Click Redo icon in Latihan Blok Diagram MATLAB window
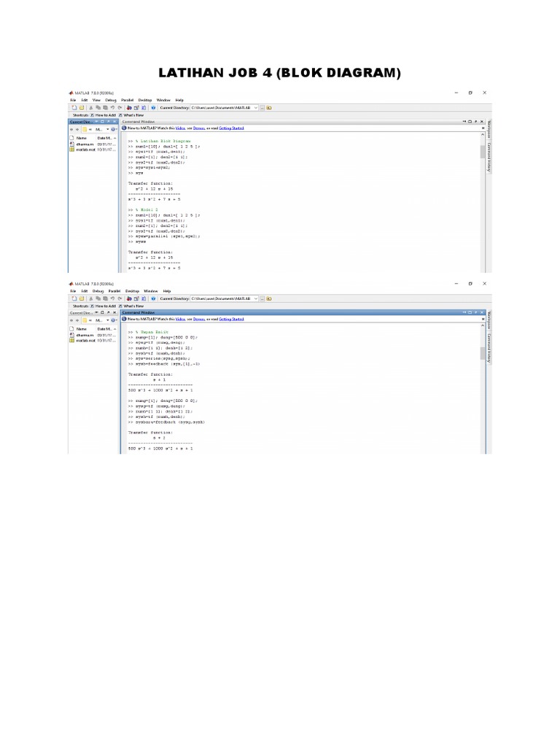560x747 pixels. pyautogui.click(x=120, y=108)
